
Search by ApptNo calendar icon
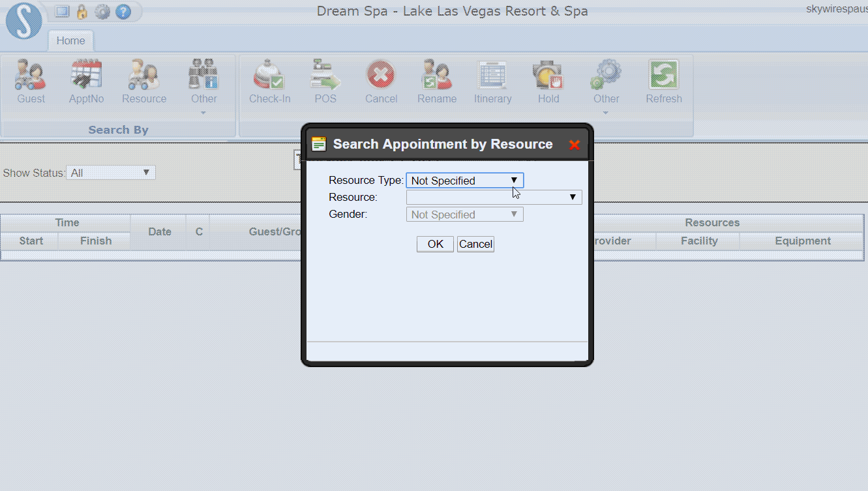pos(86,75)
